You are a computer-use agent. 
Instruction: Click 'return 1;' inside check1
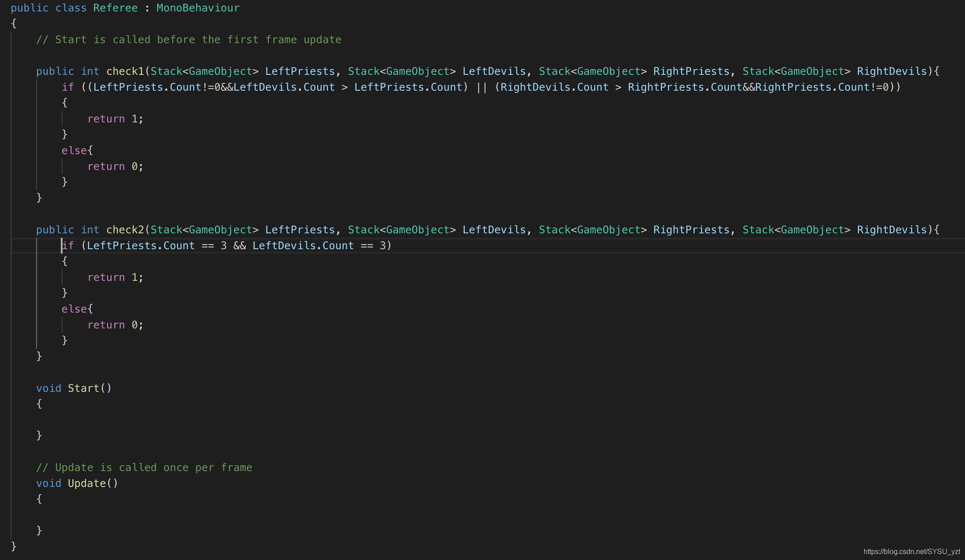pos(115,119)
